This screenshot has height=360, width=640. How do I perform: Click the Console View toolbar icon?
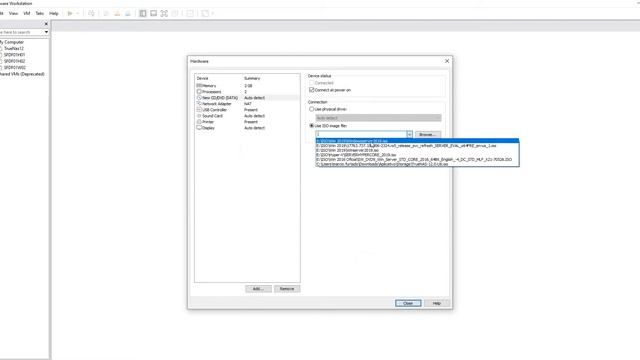[190, 13]
